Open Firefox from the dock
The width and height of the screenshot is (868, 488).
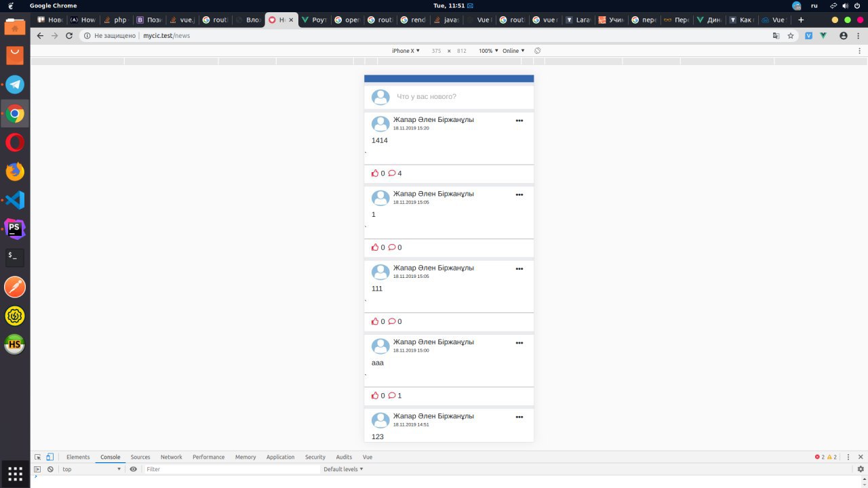[x=15, y=171]
